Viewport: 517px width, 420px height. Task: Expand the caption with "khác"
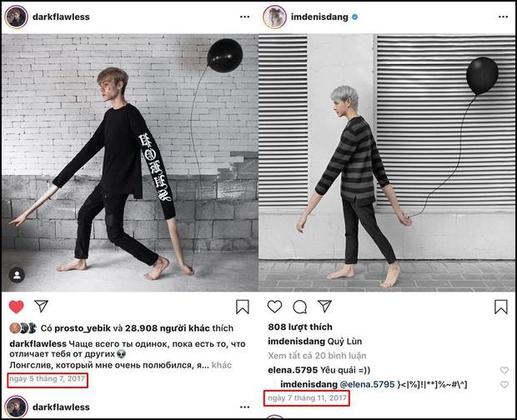point(221,365)
